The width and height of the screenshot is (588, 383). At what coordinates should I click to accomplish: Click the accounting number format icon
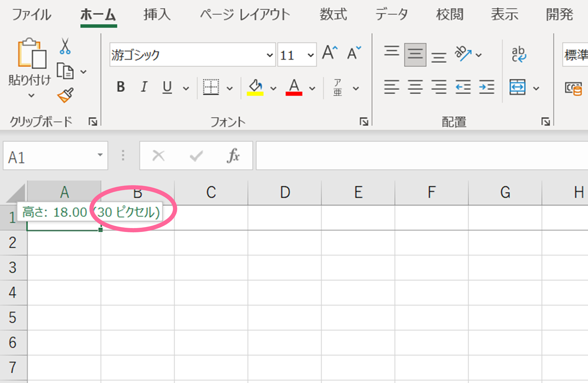pos(573,89)
